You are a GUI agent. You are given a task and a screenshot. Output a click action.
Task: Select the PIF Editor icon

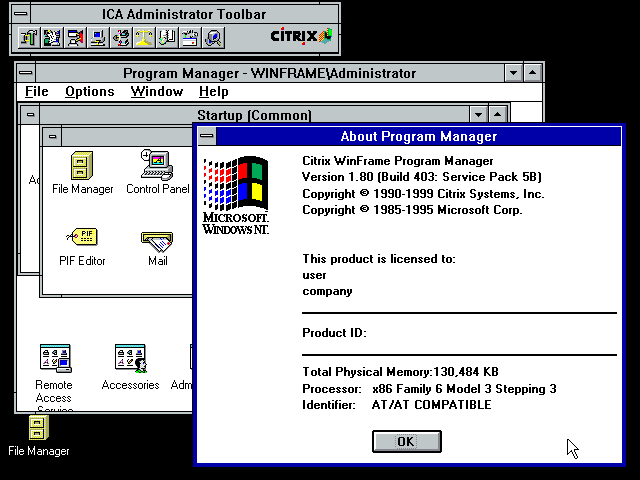point(82,238)
